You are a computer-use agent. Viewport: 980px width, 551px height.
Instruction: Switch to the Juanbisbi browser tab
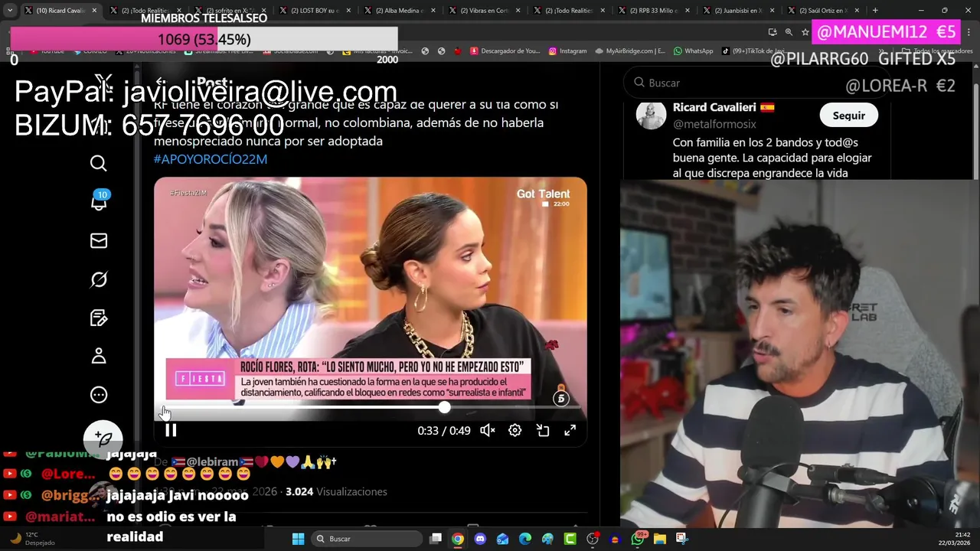pyautogui.click(x=738, y=11)
